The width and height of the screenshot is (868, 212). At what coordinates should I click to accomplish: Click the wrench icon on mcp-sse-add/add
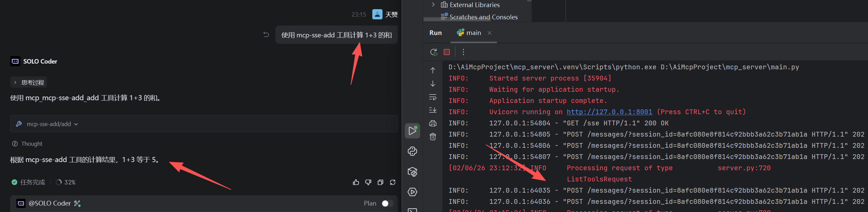[x=19, y=124]
